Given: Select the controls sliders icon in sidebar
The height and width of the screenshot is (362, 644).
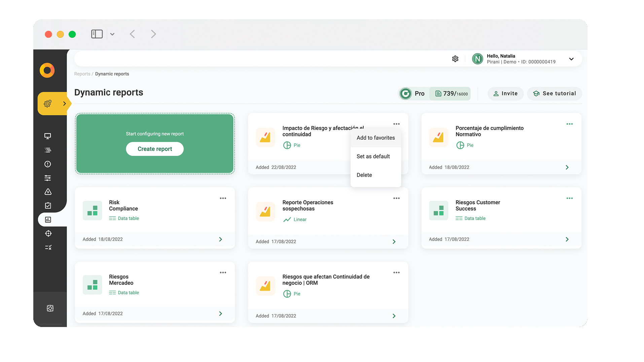Looking at the screenshot, I should (47, 178).
